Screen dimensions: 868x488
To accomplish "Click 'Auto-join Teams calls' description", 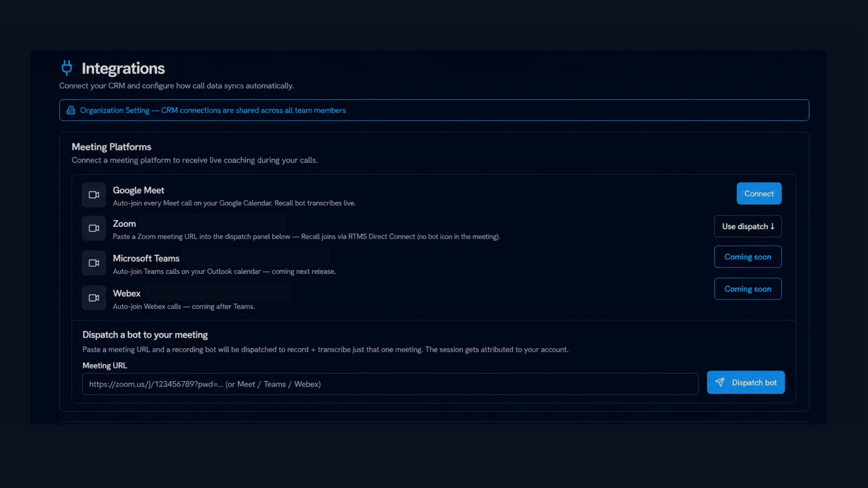I will (224, 272).
